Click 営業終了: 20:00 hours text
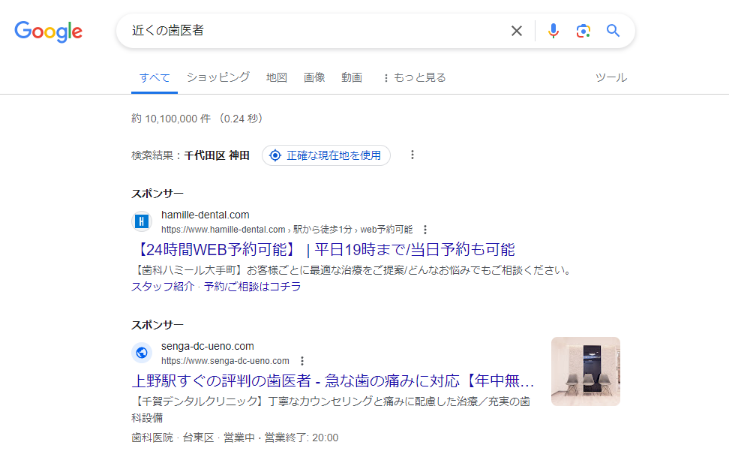The height and width of the screenshot is (460, 729). (x=301, y=438)
